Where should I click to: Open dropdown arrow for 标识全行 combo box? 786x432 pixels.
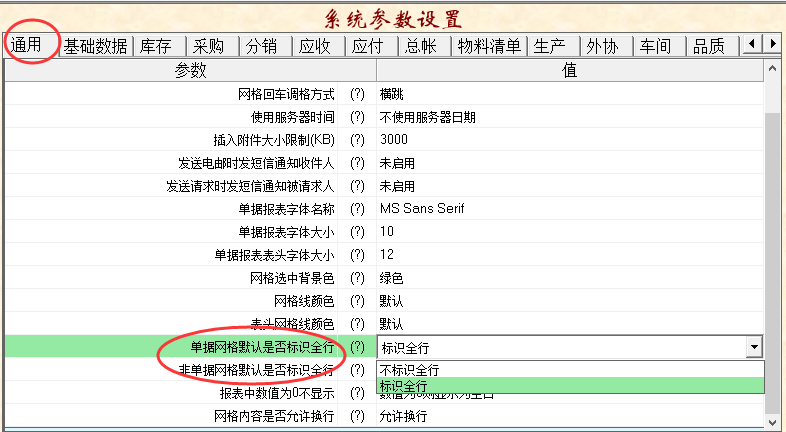[753, 347]
